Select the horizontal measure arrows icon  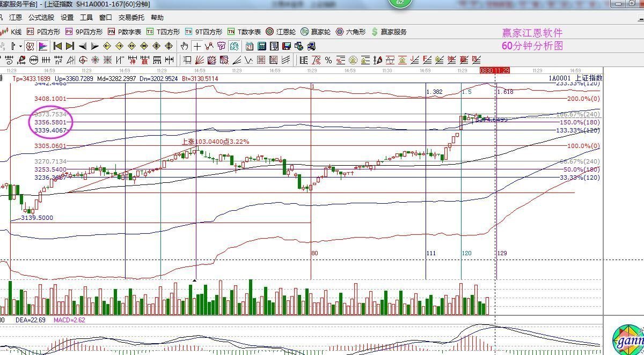(169, 60)
